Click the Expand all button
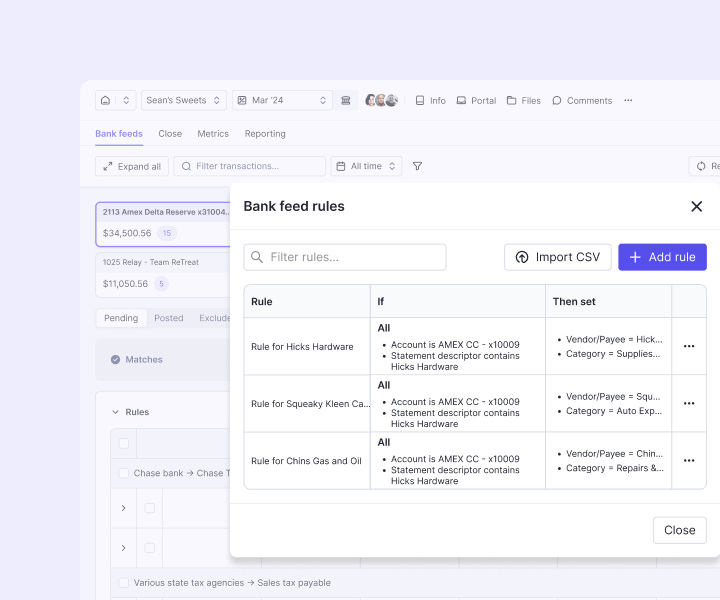Screen dimensions: 720x600 tap(132, 166)
